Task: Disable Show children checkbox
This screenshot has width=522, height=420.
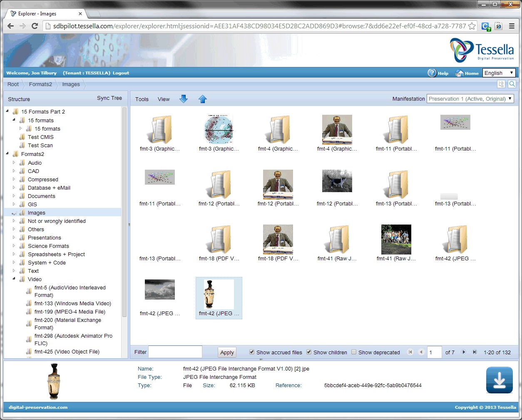Action: tap(309, 352)
